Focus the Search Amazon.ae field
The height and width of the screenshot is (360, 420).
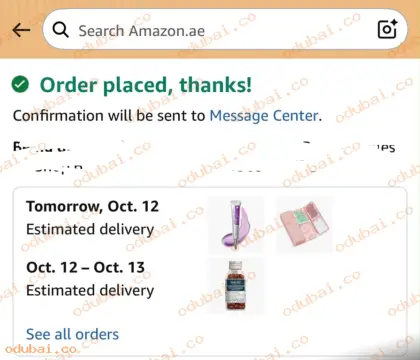(x=225, y=30)
